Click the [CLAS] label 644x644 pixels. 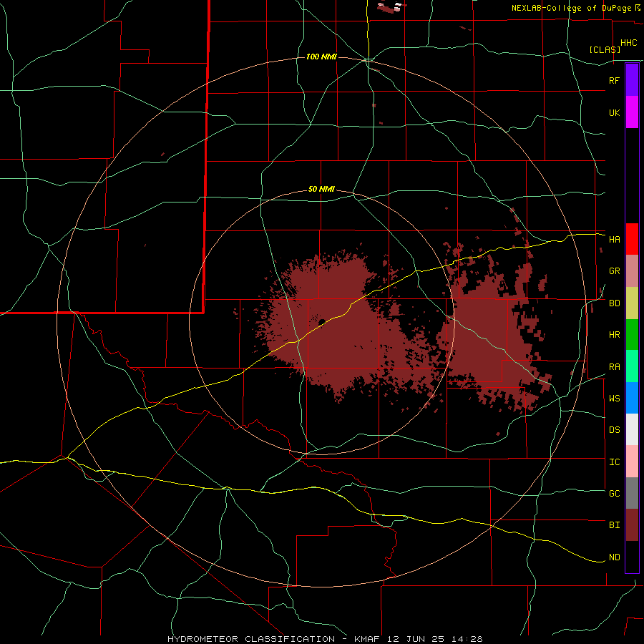tap(605, 49)
